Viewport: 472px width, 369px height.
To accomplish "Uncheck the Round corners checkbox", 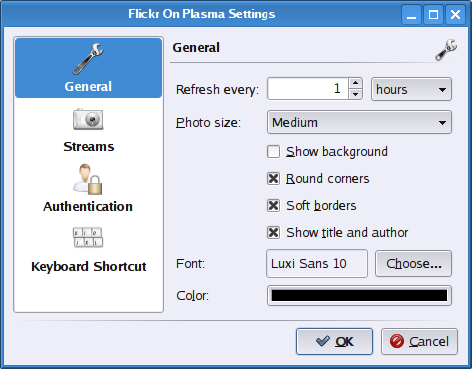I will [x=273, y=179].
